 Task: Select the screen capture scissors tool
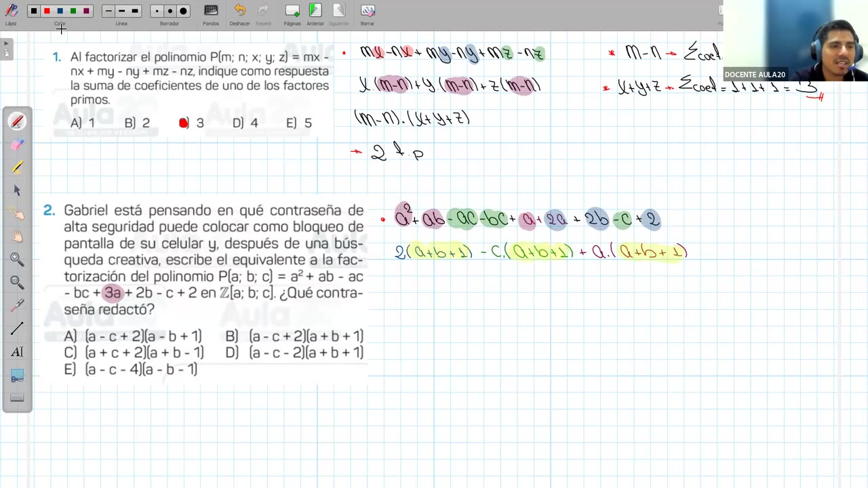[17, 375]
